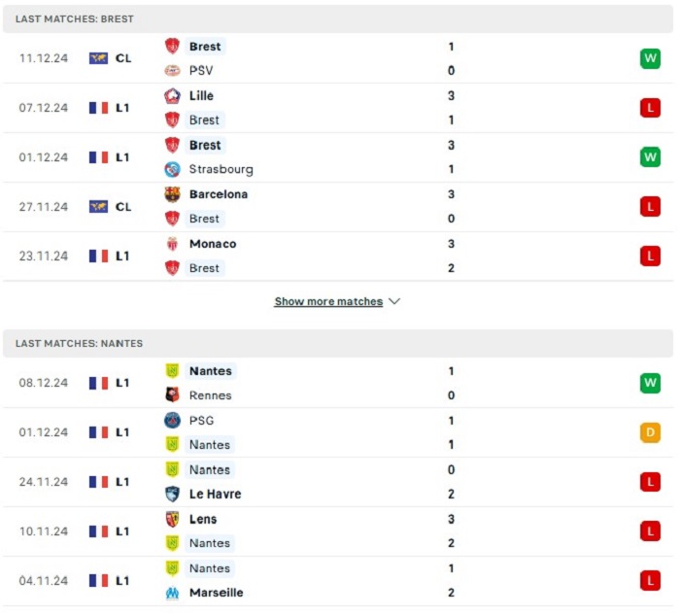The height and width of the screenshot is (616, 680).
Task: Click the Monaco team crest
Action: [173, 244]
